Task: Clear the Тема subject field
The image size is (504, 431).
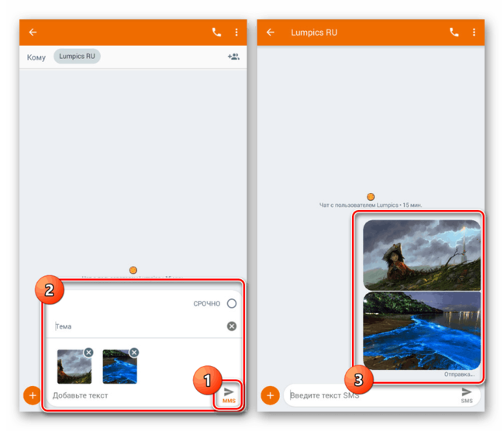Action: click(232, 326)
